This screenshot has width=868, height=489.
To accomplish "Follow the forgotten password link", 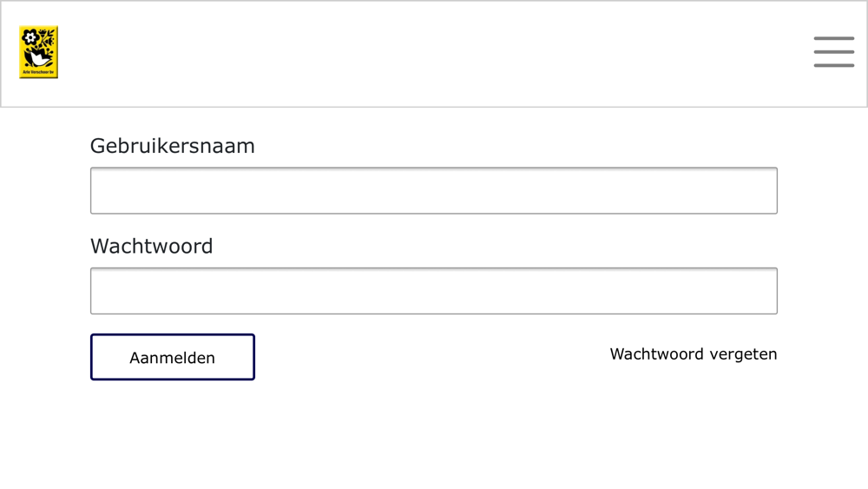I will point(694,354).
